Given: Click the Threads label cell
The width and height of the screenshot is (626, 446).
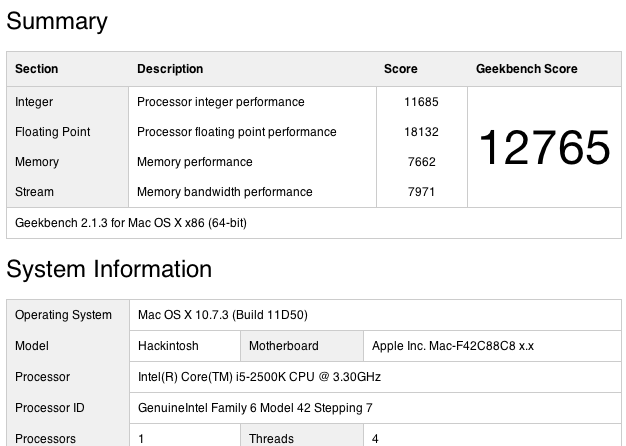Looking at the screenshot, I should [x=271, y=438].
